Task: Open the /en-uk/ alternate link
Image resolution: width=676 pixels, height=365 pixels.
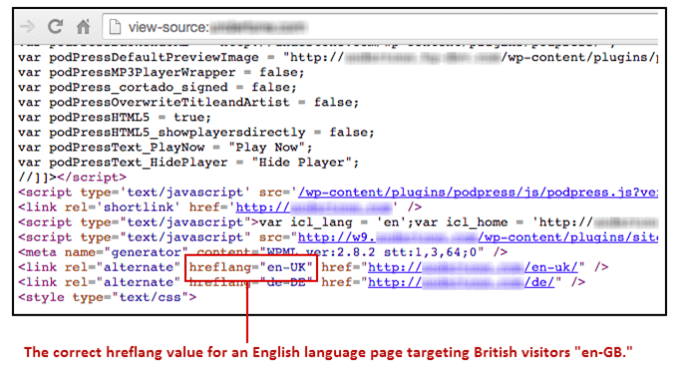Action: click(473, 267)
